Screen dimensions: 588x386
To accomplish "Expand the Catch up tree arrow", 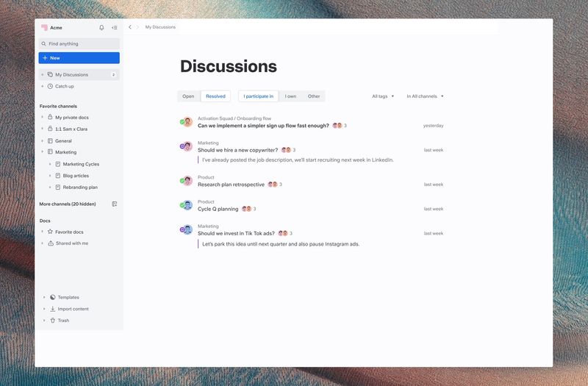I will pos(43,86).
